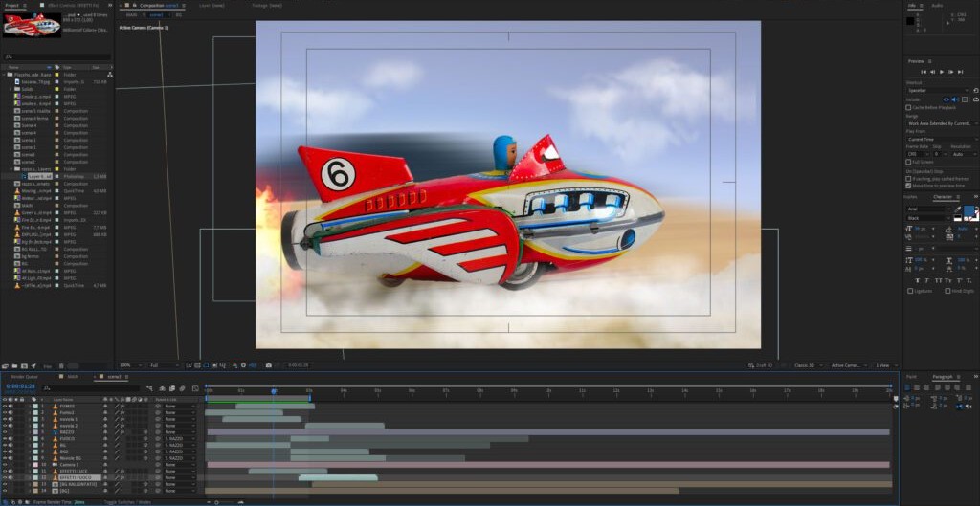Enable Motion Blur switch for the timeline
Screen dimensions: 980x506
click(182, 388)
